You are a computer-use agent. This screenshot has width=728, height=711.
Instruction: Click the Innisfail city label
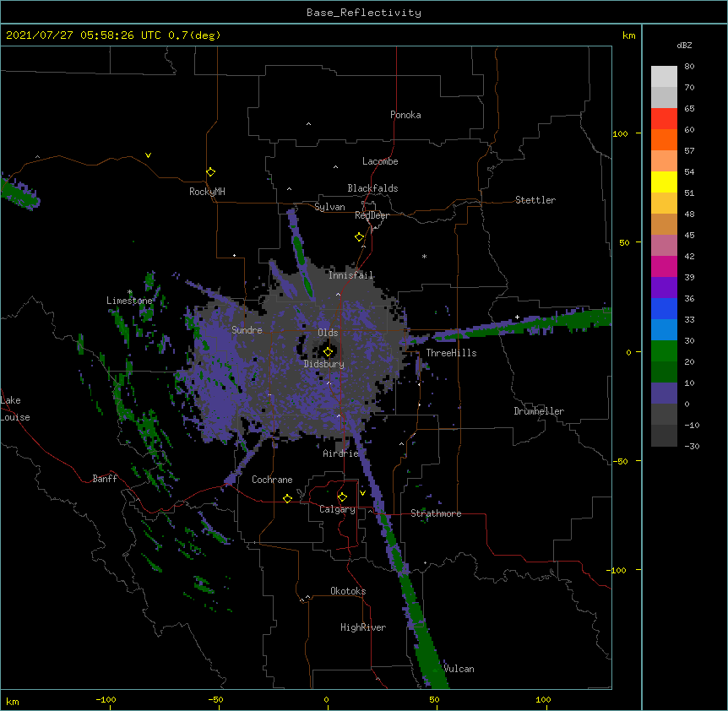pos(350,275)
